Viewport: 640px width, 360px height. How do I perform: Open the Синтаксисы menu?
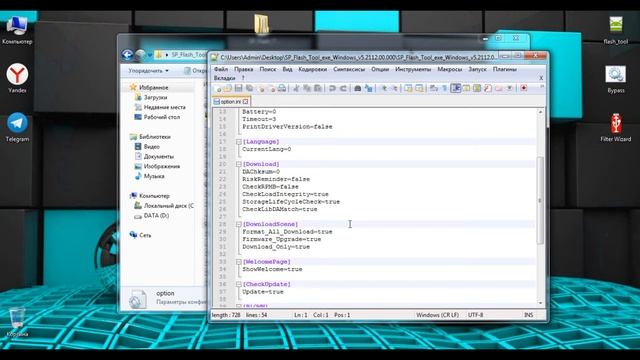pos(349,69)
